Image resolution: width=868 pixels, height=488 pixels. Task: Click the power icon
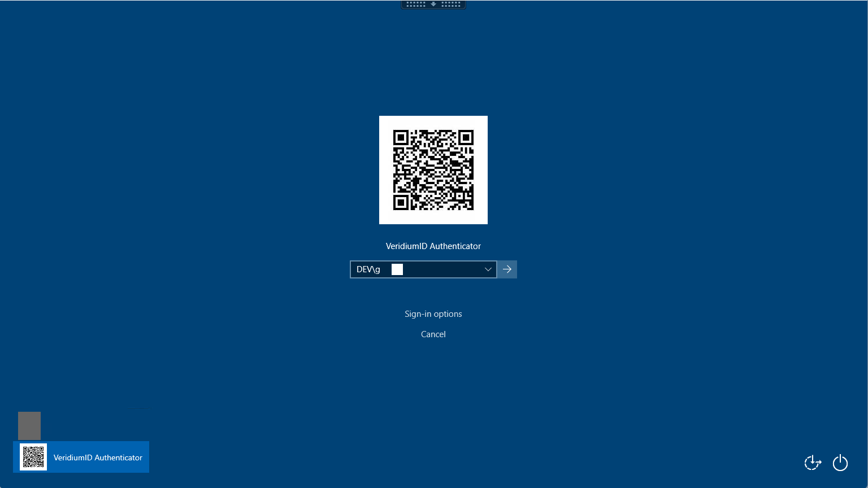(840, 463)
